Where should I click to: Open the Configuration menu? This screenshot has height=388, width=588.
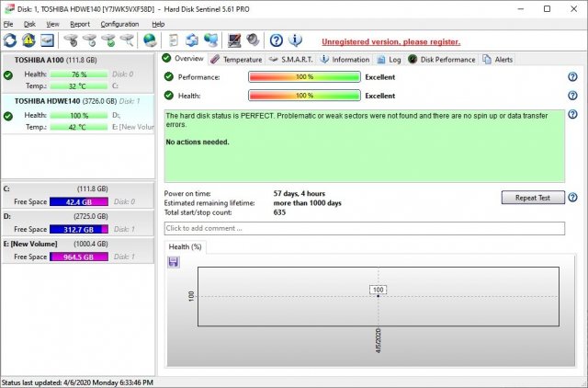[x=119, y=24]
